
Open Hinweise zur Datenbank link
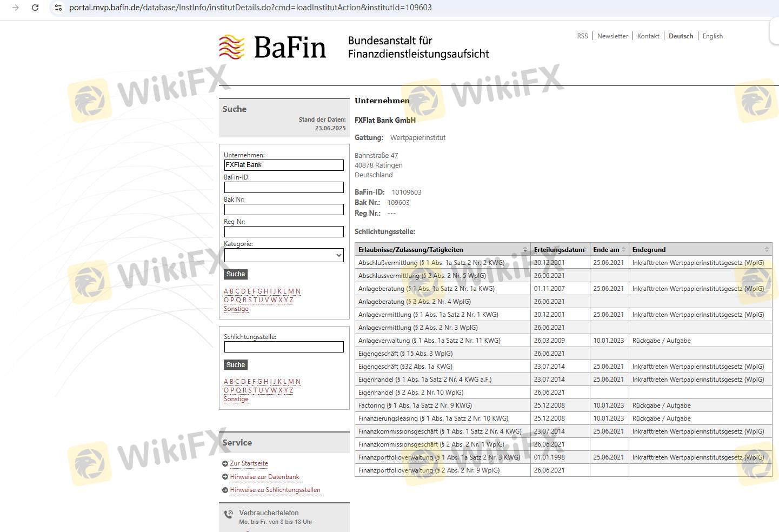point(264,477)
